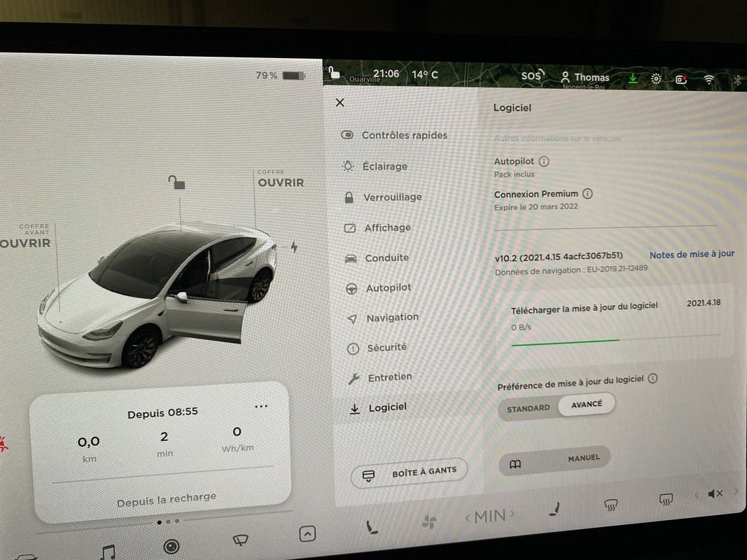
Task: Open Entretien settings
Action: (x=379, y=377)
